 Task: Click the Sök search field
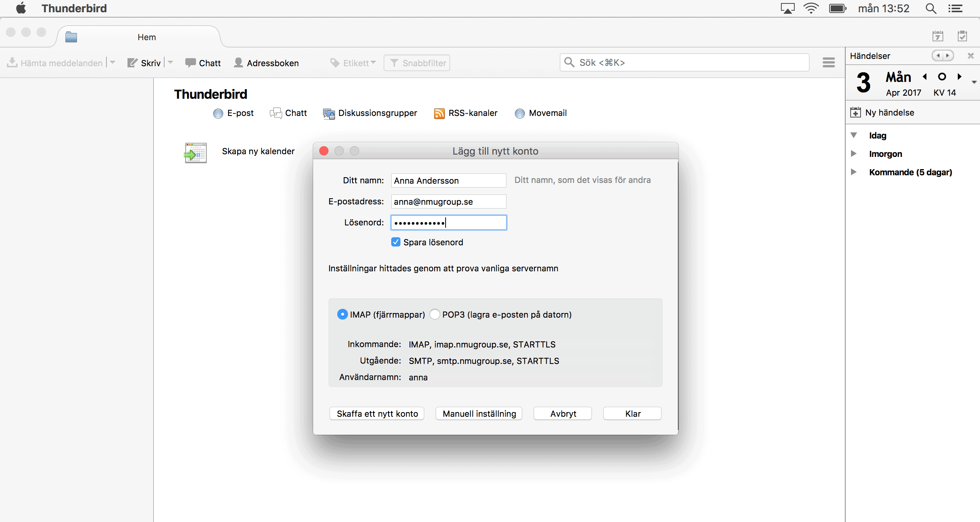pyautogui.click(x=684, y=62)
